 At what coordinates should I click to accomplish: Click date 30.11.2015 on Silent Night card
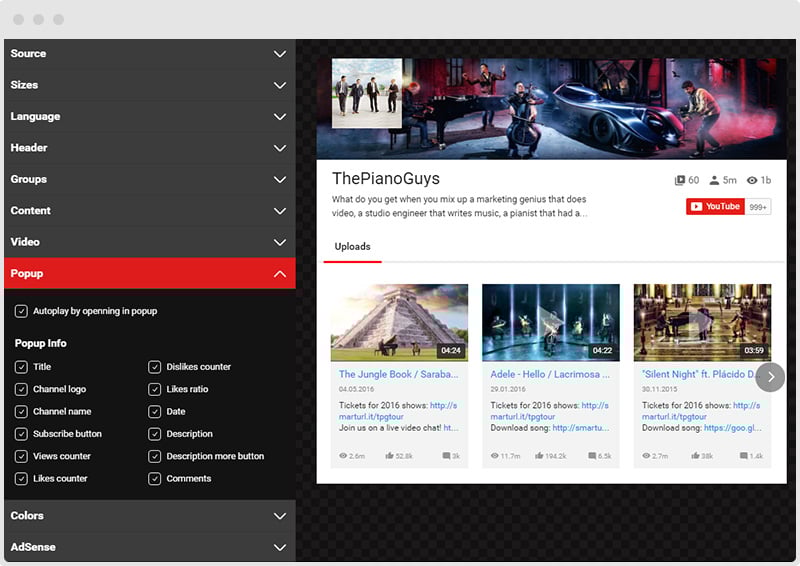coord(659,389)
